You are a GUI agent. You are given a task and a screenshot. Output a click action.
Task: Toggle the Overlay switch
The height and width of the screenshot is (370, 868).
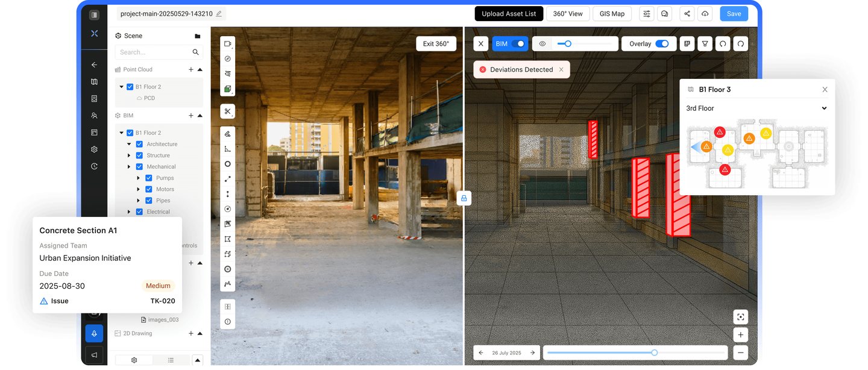click(x=662, y=43)
